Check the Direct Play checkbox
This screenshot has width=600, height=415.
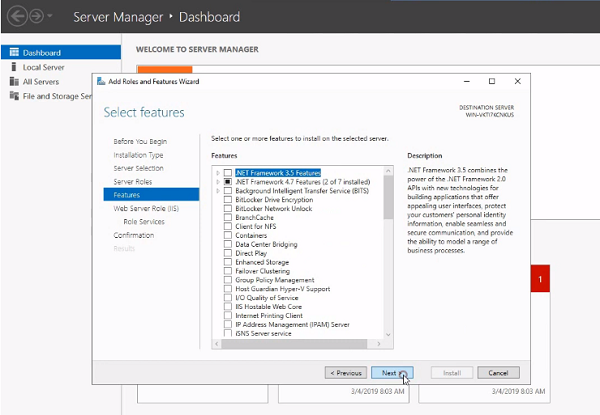(x=228, y=253)
